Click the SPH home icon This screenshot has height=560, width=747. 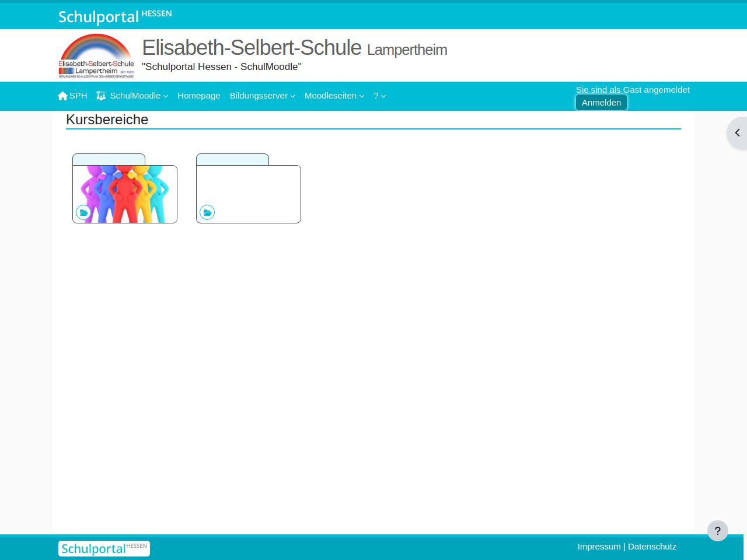[x=62, y=96]
